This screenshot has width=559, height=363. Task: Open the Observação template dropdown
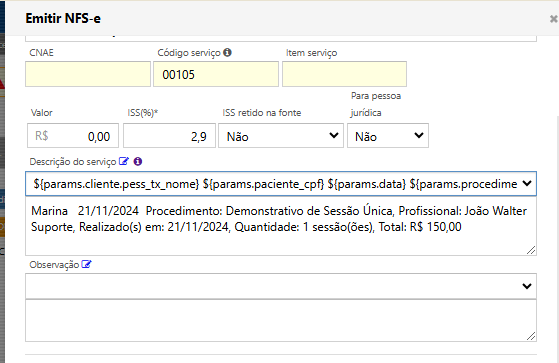[x=281, y=286]
